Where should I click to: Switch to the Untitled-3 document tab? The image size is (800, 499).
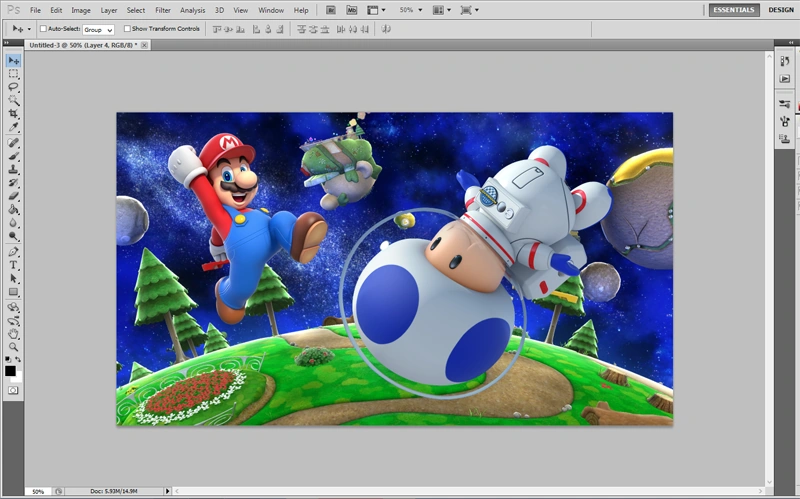click(x=82, y=45)
